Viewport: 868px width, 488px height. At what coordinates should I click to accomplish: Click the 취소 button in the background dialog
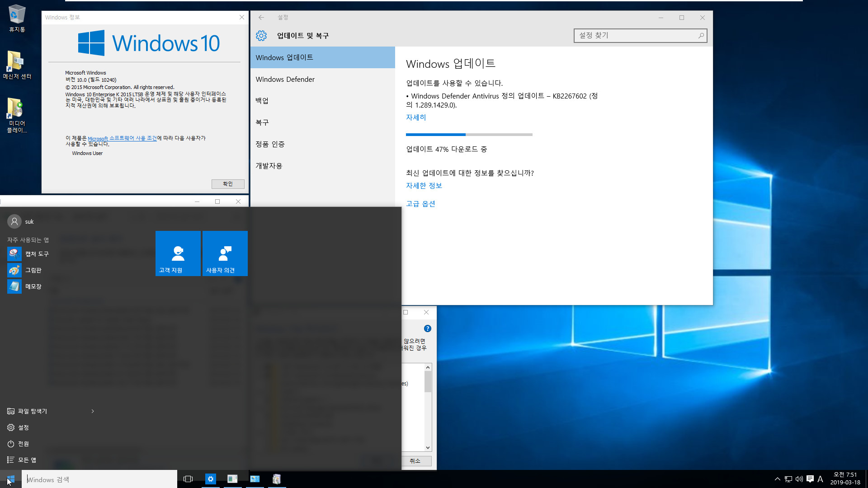click(415, 461)
